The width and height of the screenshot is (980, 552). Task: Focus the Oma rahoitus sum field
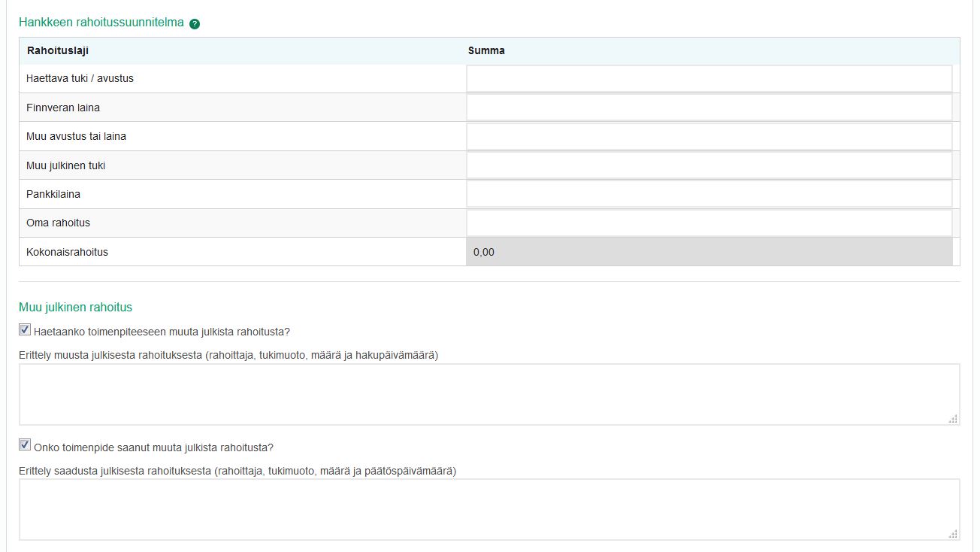(709, 223)
